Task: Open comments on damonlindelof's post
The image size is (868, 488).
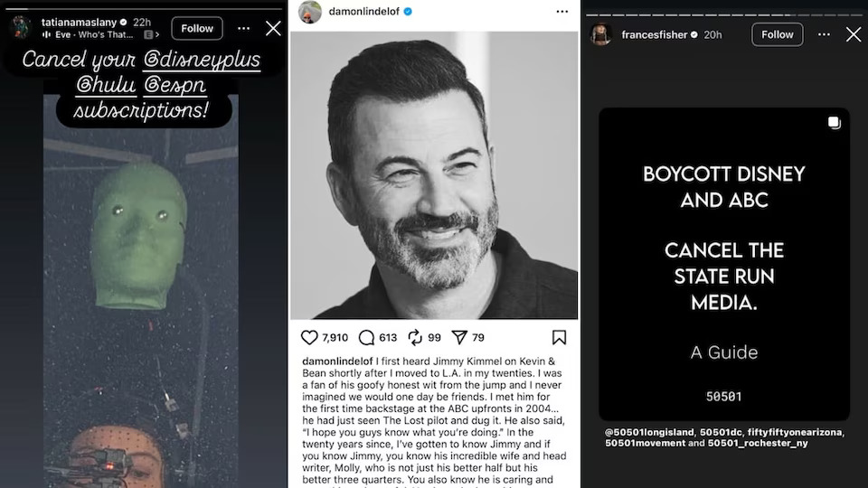Action: click(366, 337)
